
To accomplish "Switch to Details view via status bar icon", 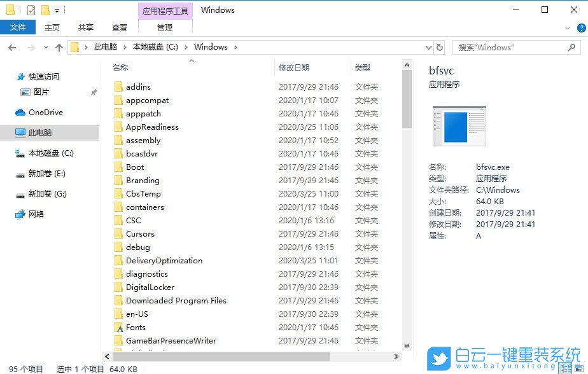I will tap(565, 368).
